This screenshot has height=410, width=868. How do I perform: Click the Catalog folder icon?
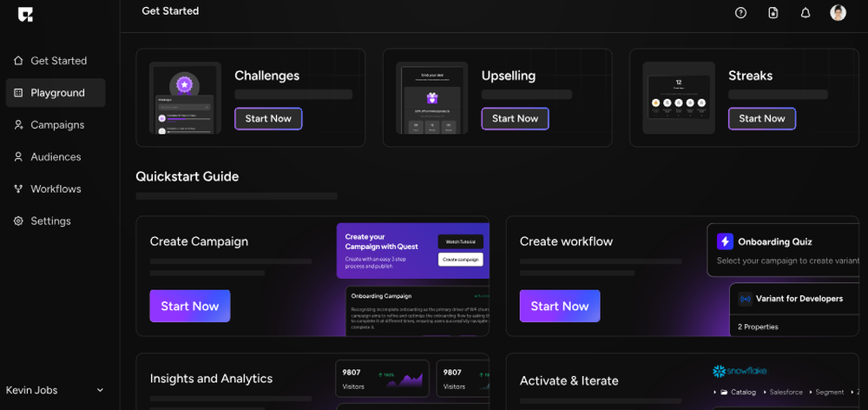tap(724, 393)
